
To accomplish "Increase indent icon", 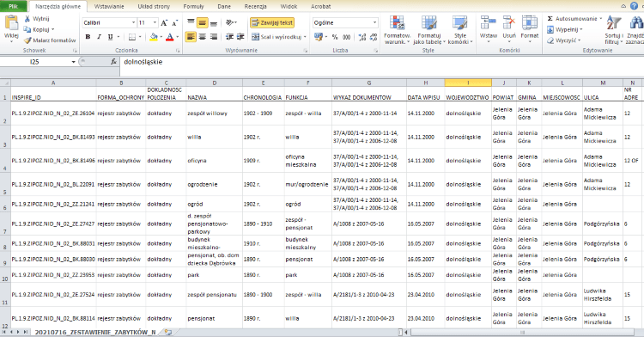I will 240,37.
